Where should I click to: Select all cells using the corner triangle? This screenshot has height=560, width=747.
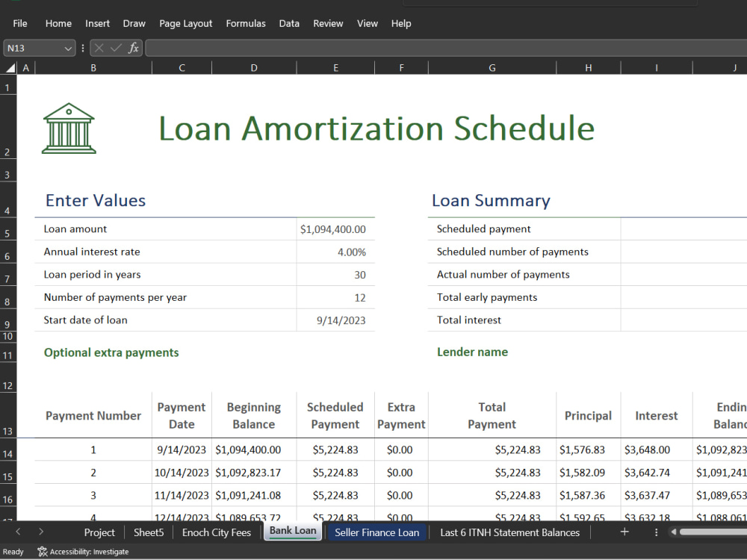click(x=10, y=67)
